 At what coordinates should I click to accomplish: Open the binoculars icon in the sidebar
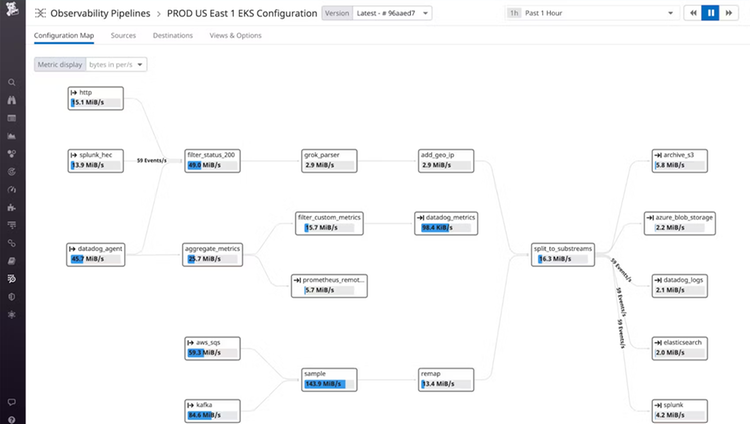11,100
